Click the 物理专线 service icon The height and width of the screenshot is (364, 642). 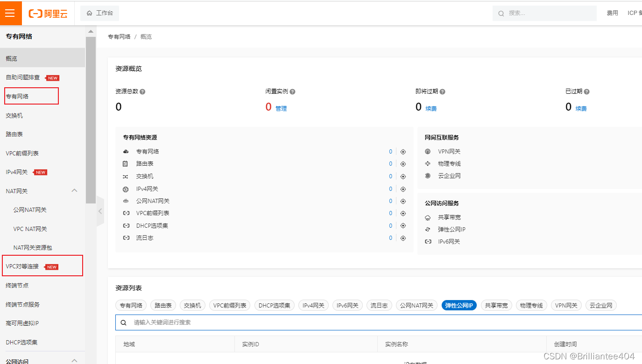[428, 164]
